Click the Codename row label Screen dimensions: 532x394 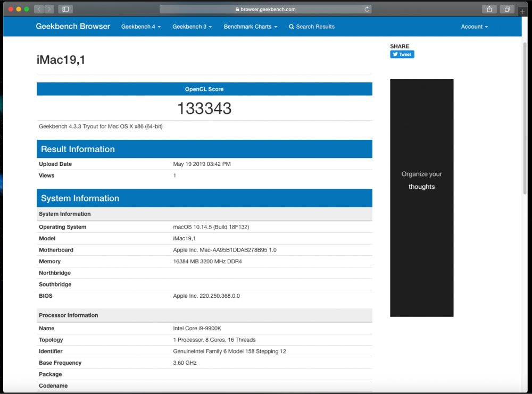point(53,386)
